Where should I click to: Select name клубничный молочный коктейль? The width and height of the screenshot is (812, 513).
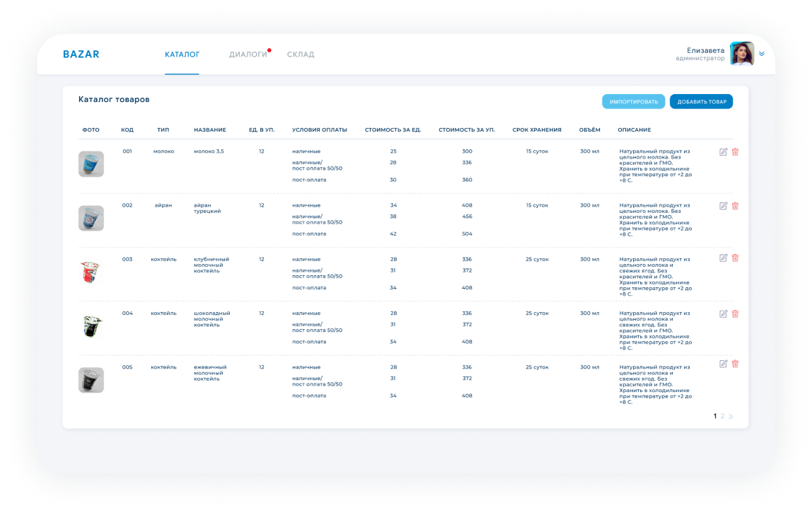[x=211, y=265]
